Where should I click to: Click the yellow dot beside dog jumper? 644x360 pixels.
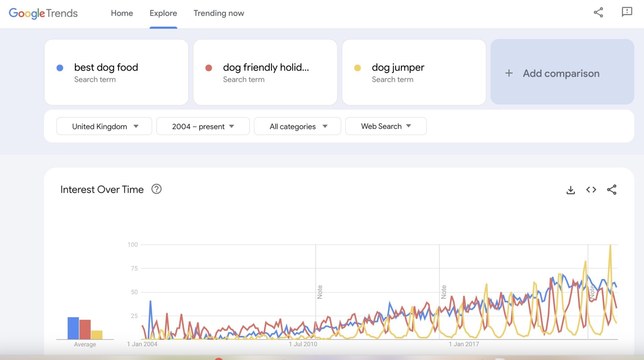pos(357,68)
